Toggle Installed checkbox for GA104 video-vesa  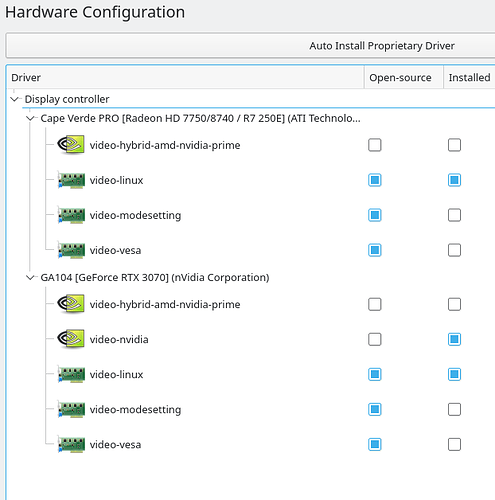point(454,444)
